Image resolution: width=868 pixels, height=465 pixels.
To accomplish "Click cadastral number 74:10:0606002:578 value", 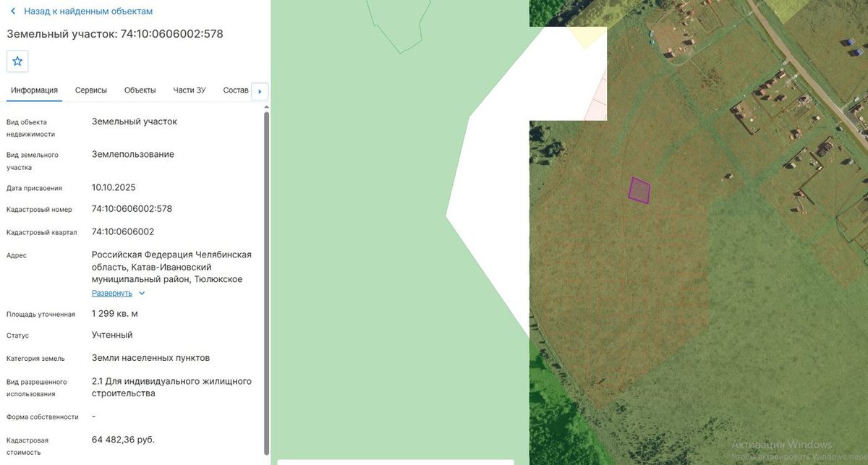I will click(x=132, y=209).
